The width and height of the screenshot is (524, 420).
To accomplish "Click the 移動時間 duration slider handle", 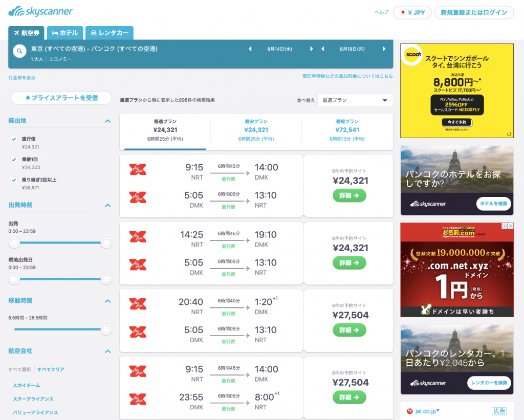I will click(x=106, y=329).
